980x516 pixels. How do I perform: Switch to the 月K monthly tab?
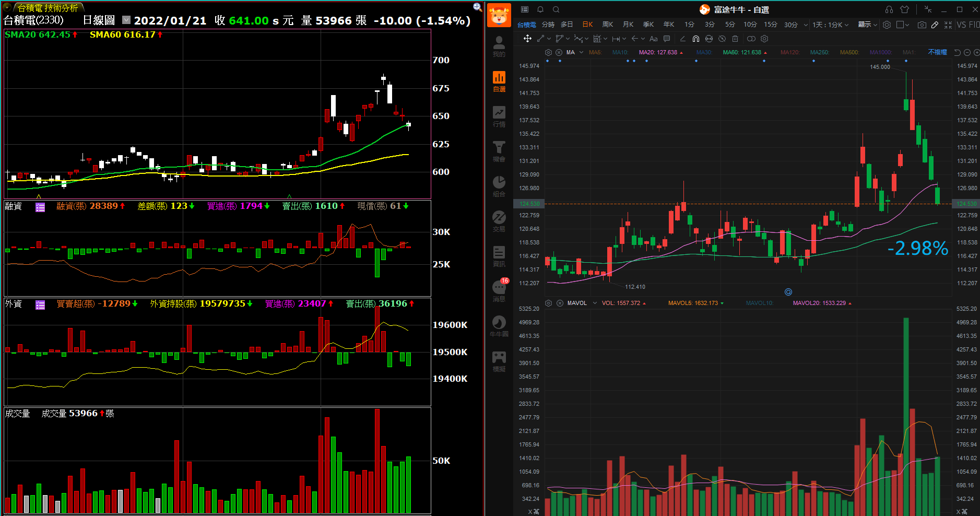click(x=628, y=25)
